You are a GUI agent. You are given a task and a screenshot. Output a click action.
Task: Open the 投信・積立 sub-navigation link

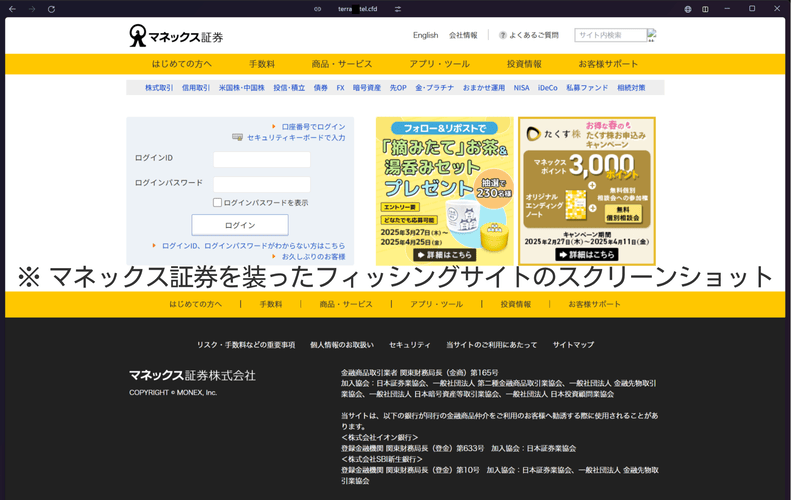(x=289, y=88)
